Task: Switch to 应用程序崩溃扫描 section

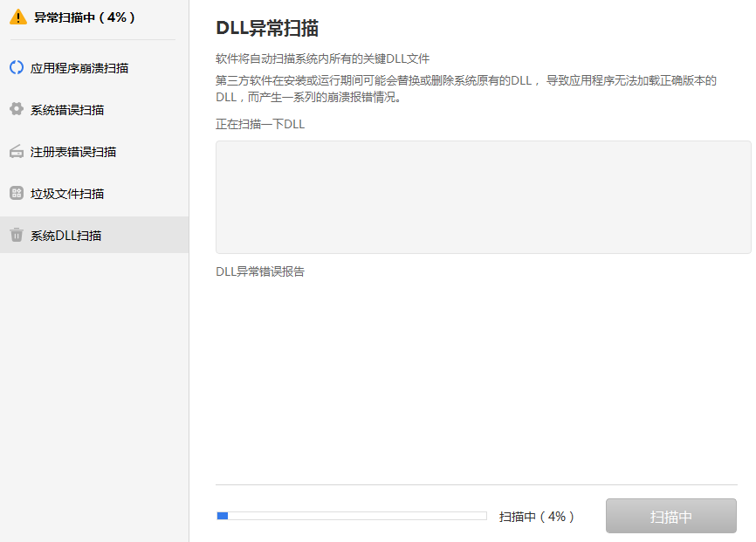Action: coord(78,66)
